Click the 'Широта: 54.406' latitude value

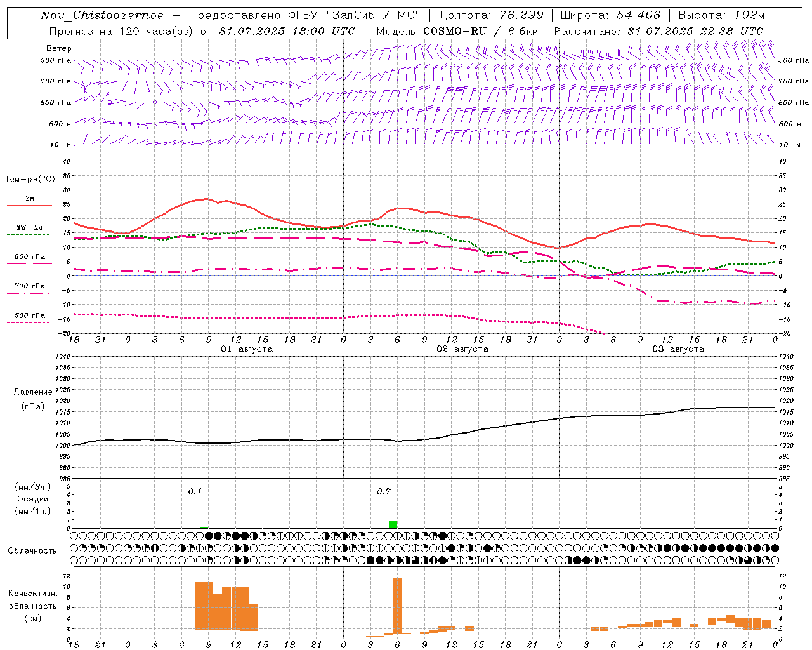pyautogui.click(x=610, y=15)
